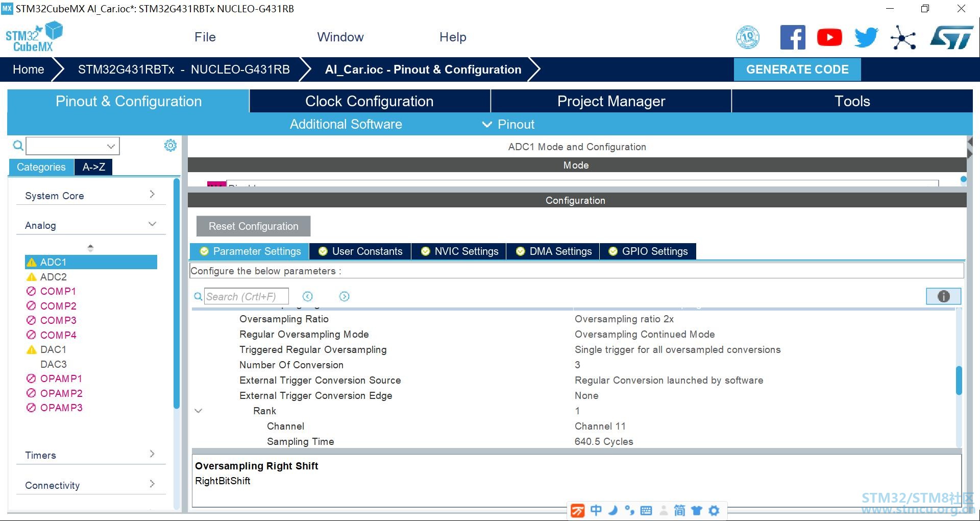The height and width of the screenshot is (521, 980).
Task: Toggle simplified Chinese 简 in IME bar
Action: [x=679, y=510]
